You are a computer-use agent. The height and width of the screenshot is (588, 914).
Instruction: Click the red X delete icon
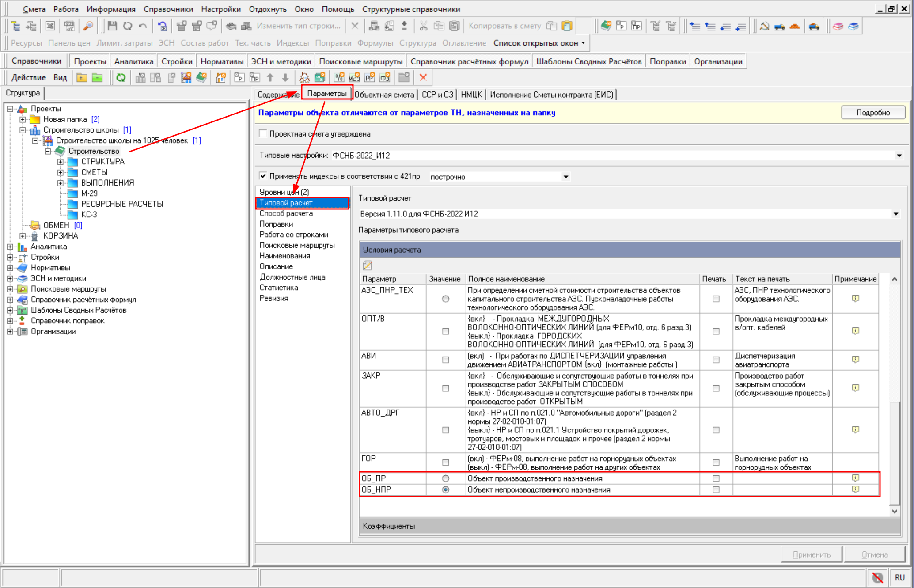coord(423,78)
